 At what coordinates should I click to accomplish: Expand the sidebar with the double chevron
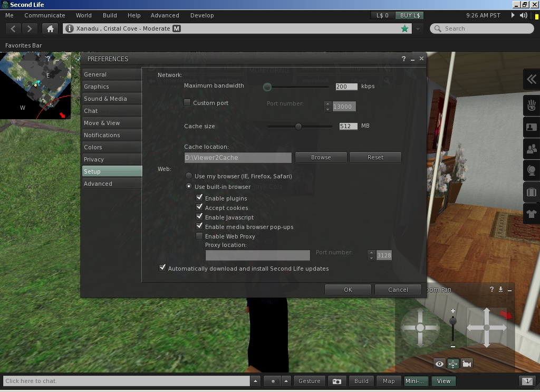click(532, 79)
